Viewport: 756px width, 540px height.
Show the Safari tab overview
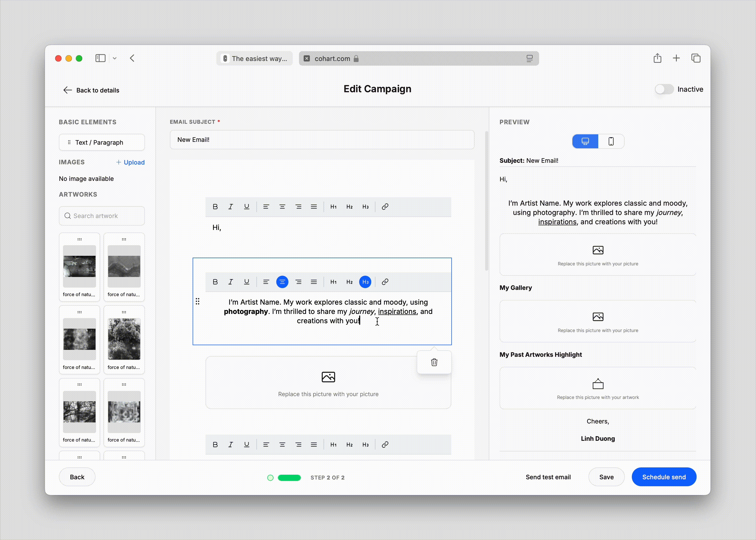(x=696, y=58)
